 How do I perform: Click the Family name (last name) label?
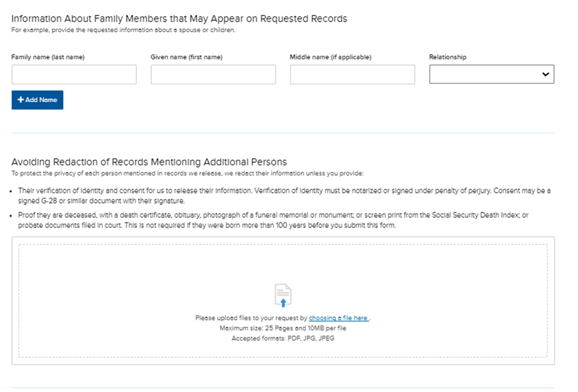click(x=48, y=57)
